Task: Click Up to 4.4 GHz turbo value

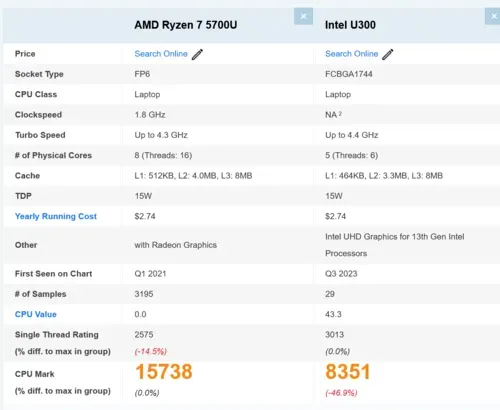Action: pyautogui.click(x=352, y=135)
